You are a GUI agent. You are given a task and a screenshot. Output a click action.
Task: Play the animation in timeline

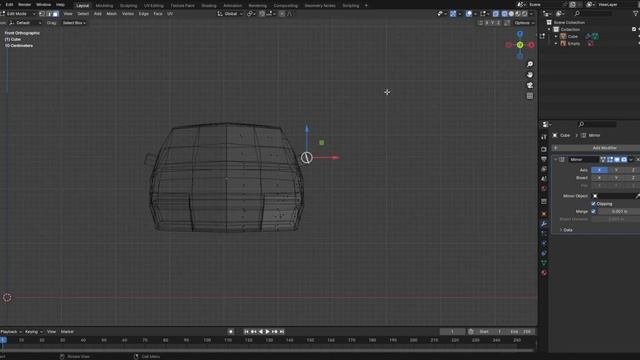268,332
